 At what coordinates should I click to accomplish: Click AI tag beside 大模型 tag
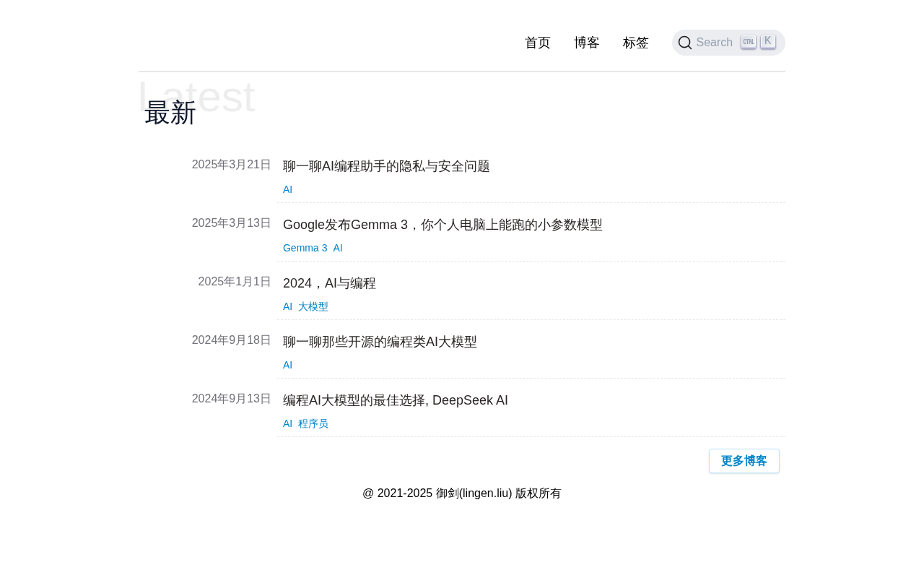coord(287,306)
